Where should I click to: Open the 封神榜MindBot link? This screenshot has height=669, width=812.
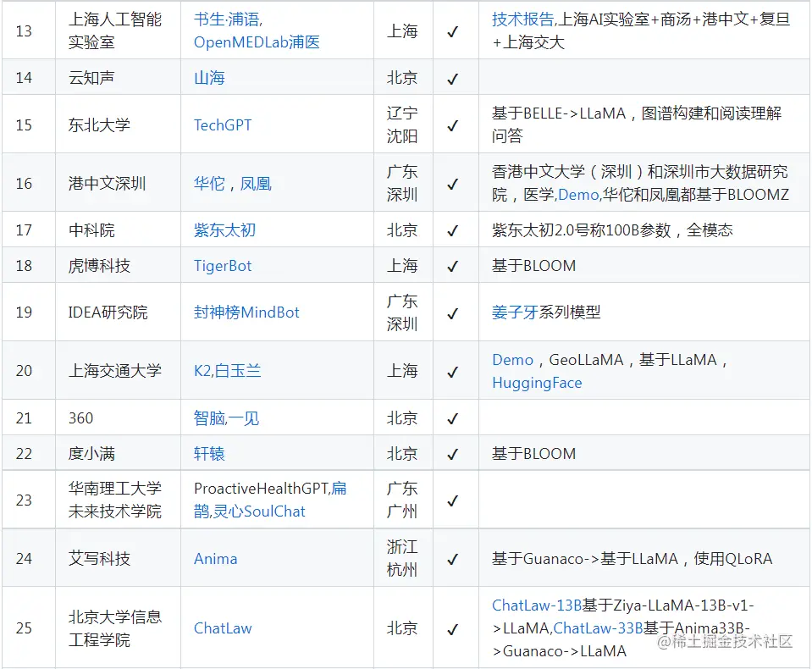[247, 312]
